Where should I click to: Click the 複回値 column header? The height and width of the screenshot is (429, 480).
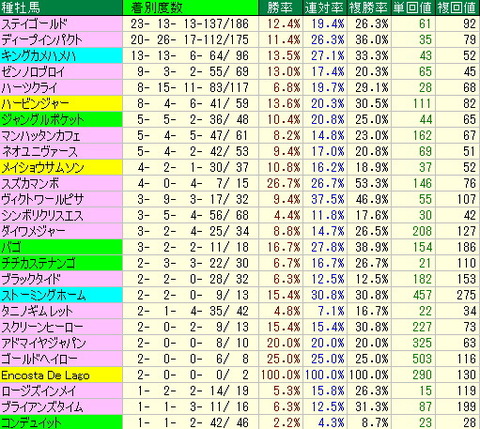[458, 8]
